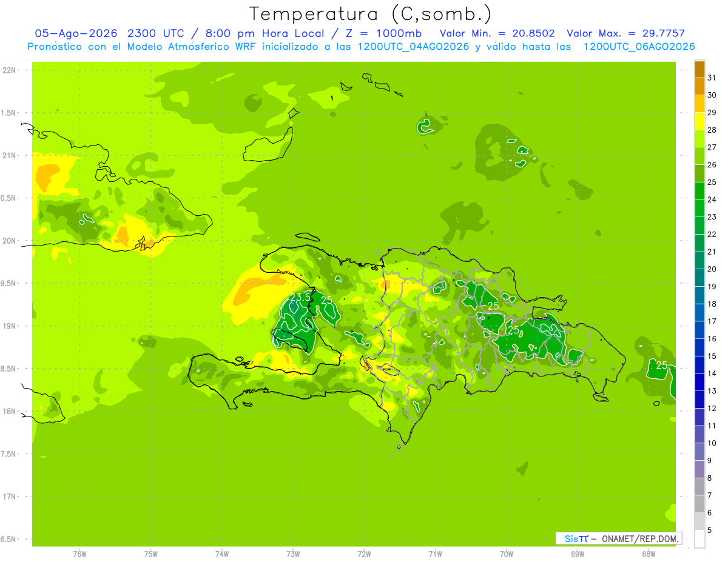Click the legend value '27'
The image size is (728, 562).
point(712,147)
